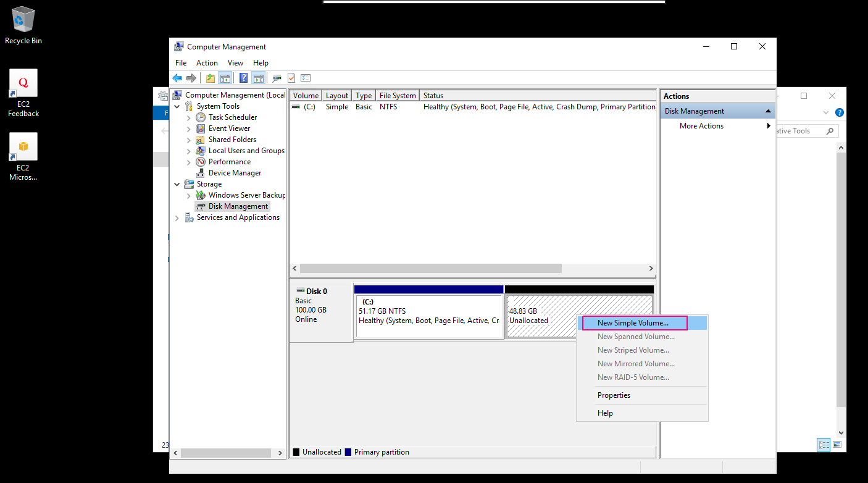This screenshot has height=483, width=868.
Task: Click the Shared Folders icon in tree
Action: (201, 140)
